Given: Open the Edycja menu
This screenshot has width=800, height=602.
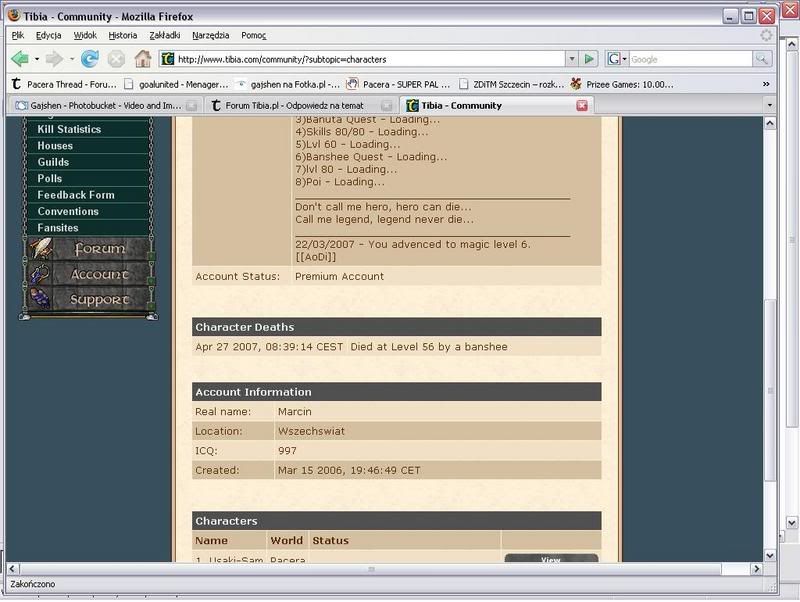Looking at the screenshot, I should pos(48,35).
